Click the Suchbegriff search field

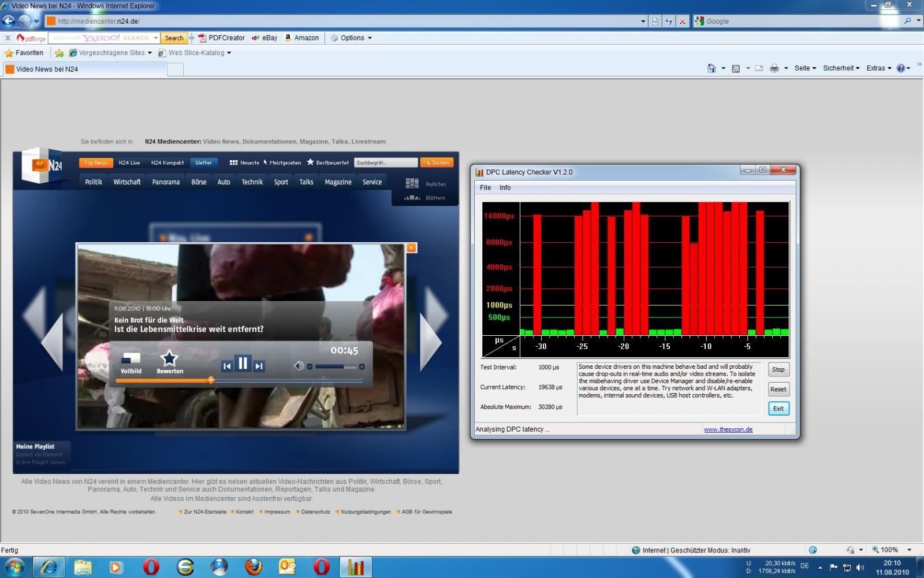point(386,163)
